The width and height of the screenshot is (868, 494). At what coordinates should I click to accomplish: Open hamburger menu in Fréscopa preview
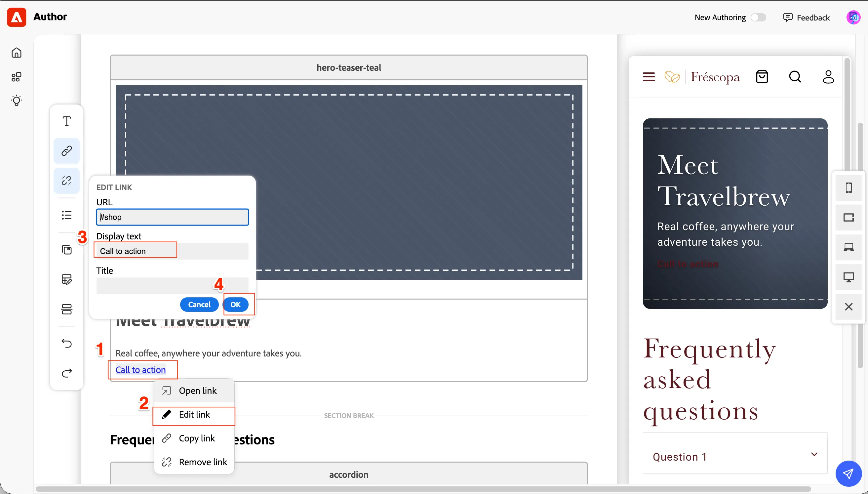(x=649, y=77)
